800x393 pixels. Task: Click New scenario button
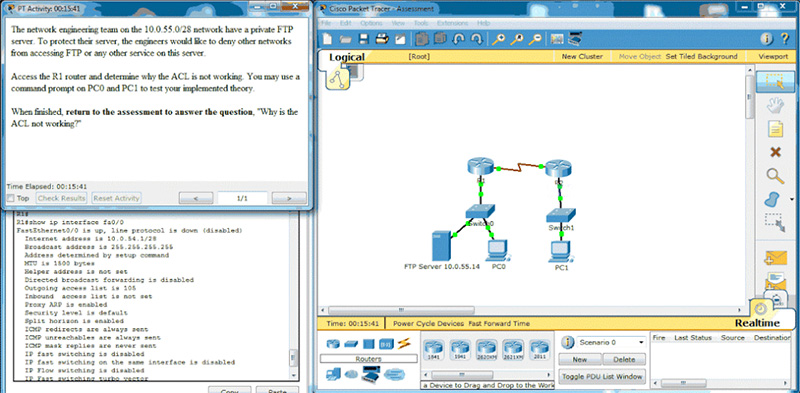pyautogui.click(x=580, y=359)
